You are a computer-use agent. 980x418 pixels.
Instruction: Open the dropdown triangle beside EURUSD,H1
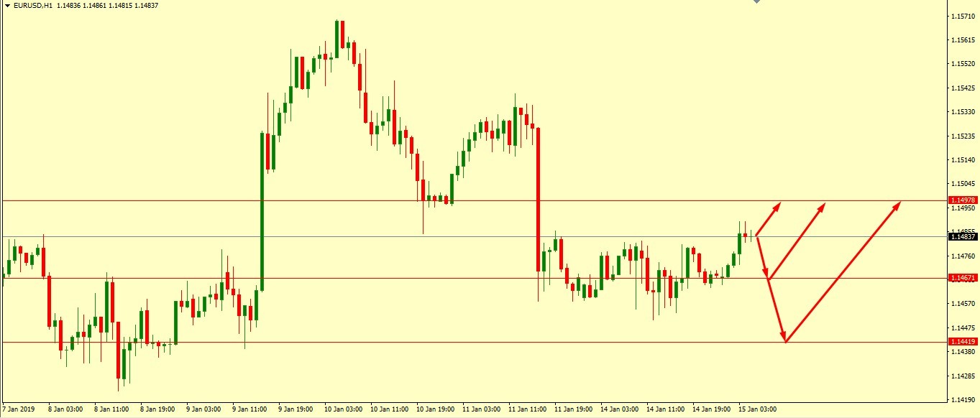tap(7, 6)
